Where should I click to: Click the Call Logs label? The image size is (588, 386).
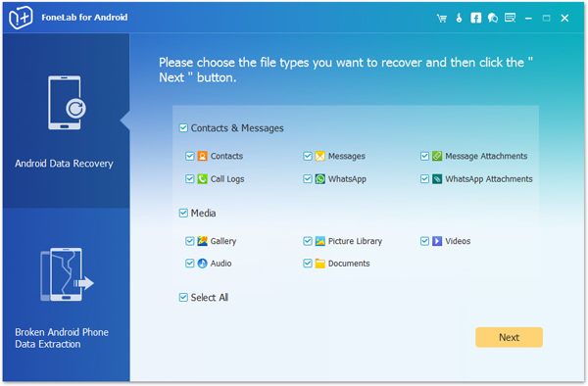tap(227, 179)
